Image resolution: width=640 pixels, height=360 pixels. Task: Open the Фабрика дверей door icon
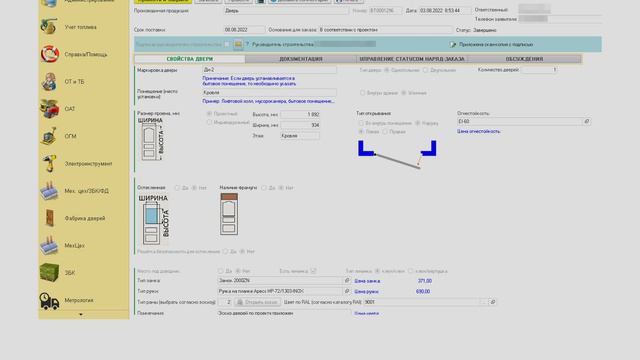click(x=49, y=218)
